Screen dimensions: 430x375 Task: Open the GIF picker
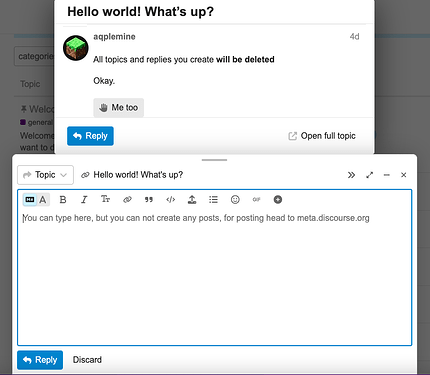coord(256,200)
